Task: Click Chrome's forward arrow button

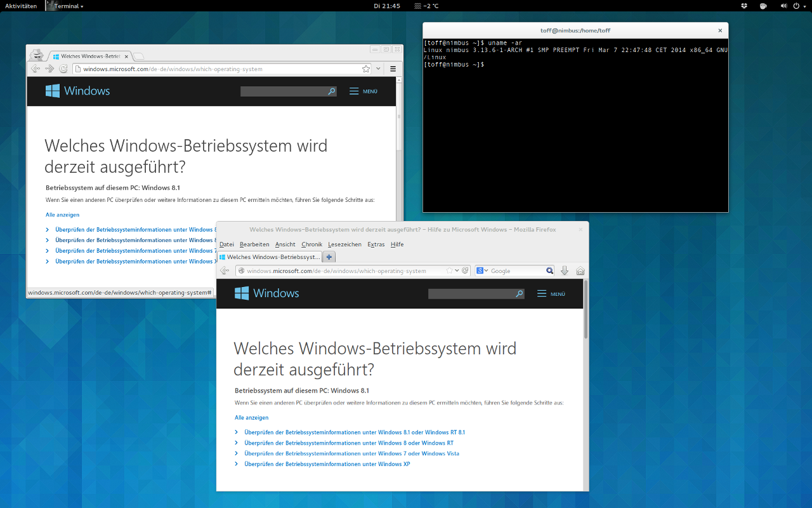Action: pyautogui.click(x=49, y=69)
